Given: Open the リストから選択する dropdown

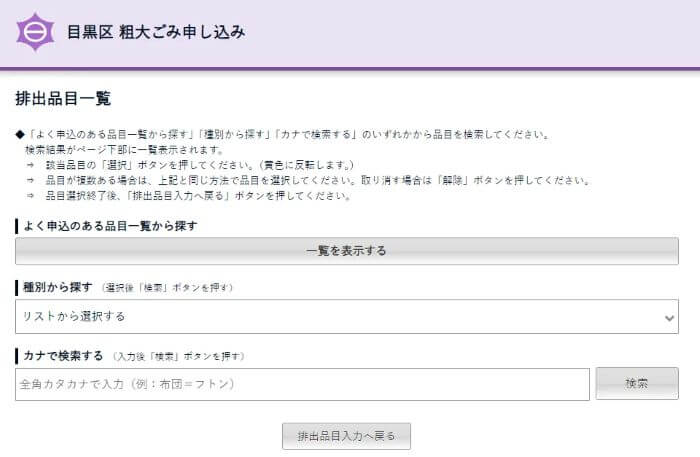Looking at the screenshot, I should 347,316.
